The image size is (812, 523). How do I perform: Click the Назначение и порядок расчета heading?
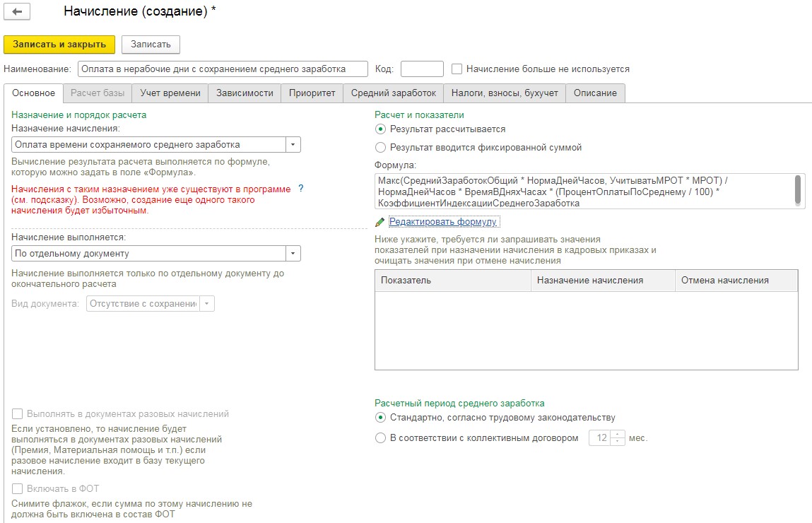pos(78,115)
